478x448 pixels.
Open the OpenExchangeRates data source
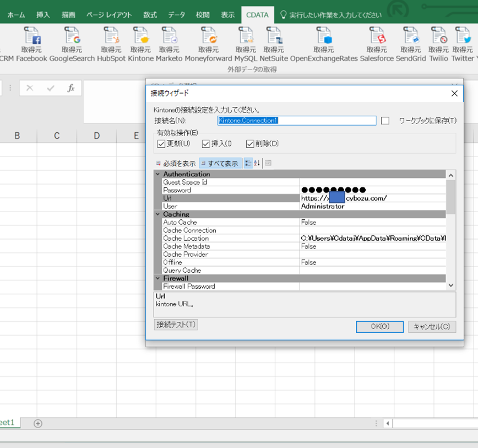click(324, 39)
